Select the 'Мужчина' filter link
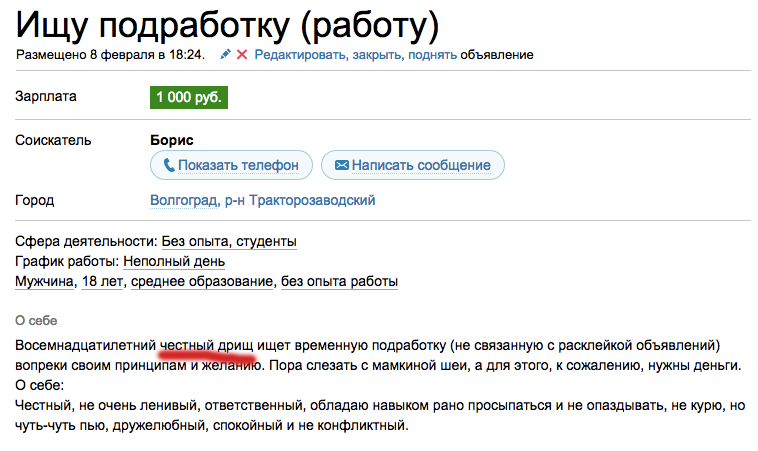 [x=44, y=281]
